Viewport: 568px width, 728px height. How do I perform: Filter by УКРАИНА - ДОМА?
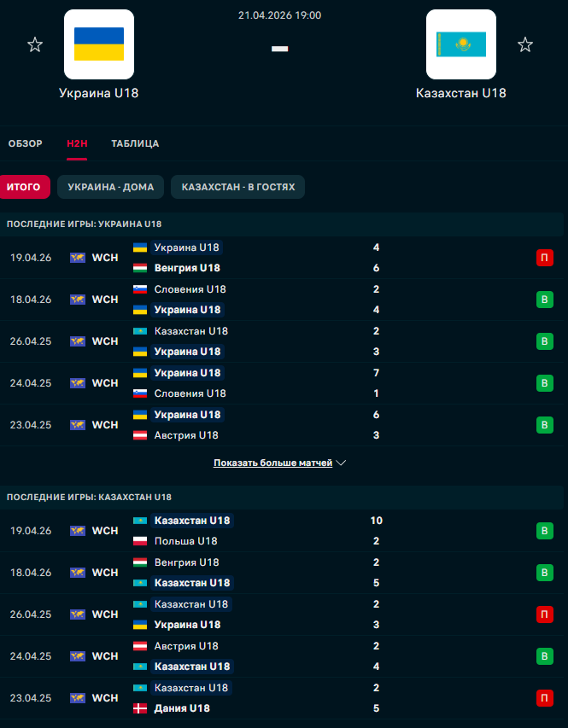coord(110,187)
